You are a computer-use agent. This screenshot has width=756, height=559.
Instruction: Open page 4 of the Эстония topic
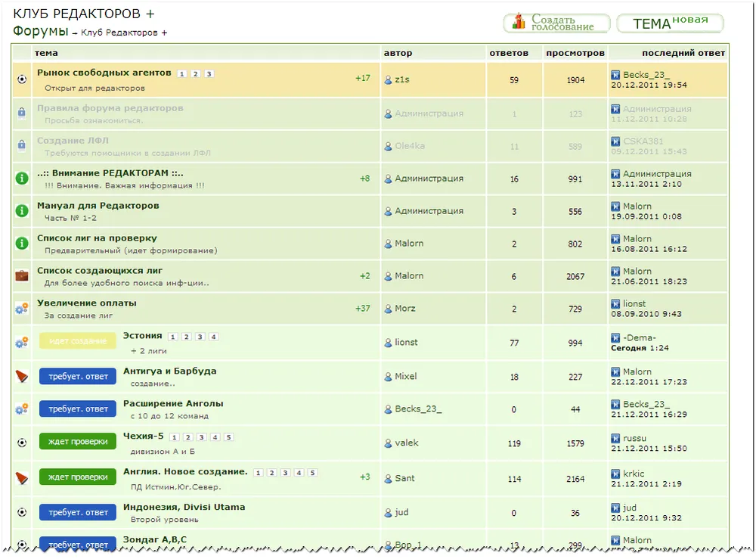pos(214,337)
